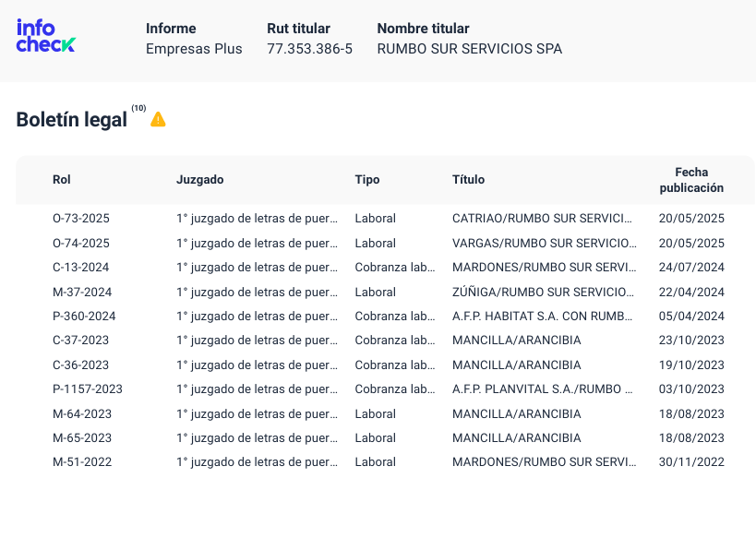Open case M-64-2023
This screenshot has height=538, width=756.
click(x=385, y=413)
